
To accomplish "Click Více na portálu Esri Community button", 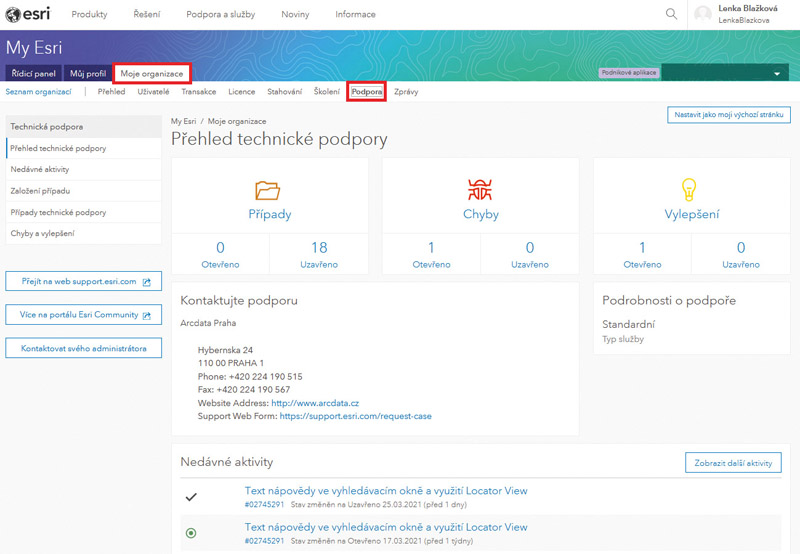I will [84, 315].
